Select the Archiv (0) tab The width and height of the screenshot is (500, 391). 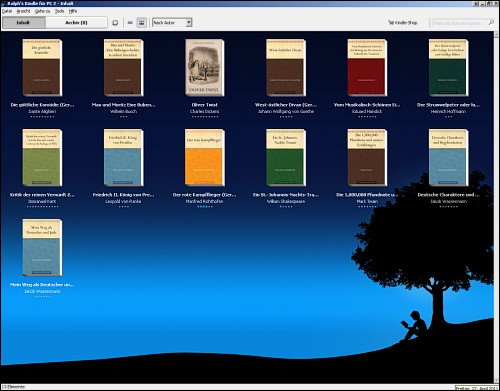point(76,23)
